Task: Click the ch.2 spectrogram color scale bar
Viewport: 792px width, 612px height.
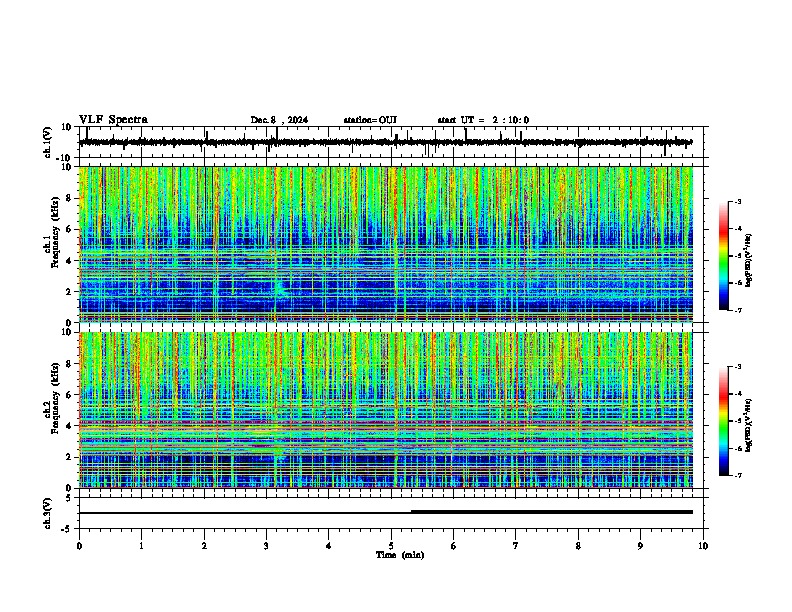Action: [724, 421]
